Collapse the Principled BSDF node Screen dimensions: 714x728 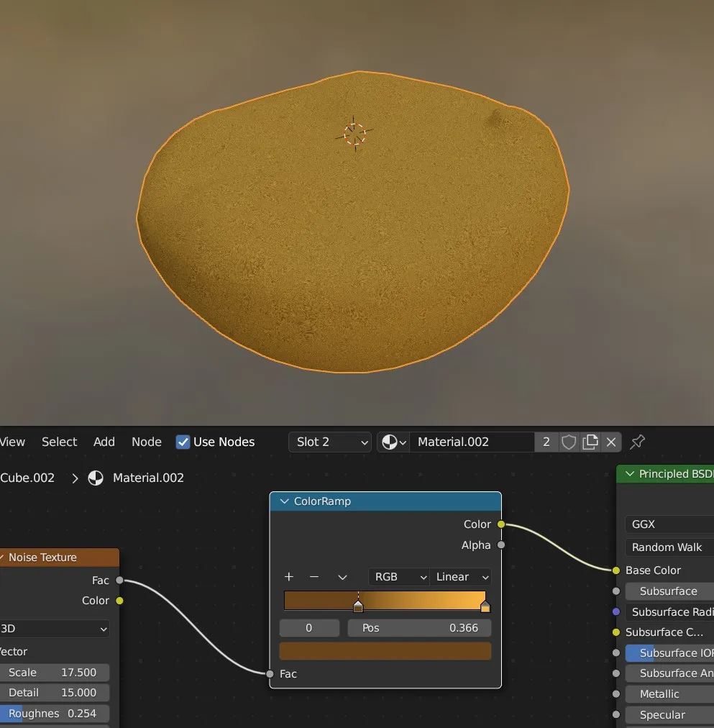click(x=630, y=474)
